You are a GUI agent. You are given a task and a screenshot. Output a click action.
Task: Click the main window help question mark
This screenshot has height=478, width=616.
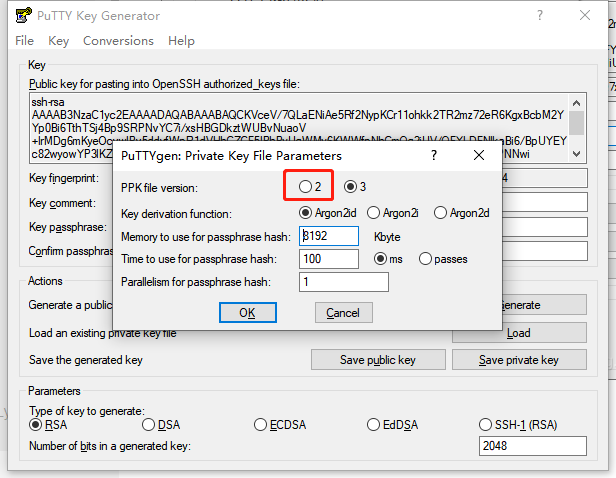540,15
